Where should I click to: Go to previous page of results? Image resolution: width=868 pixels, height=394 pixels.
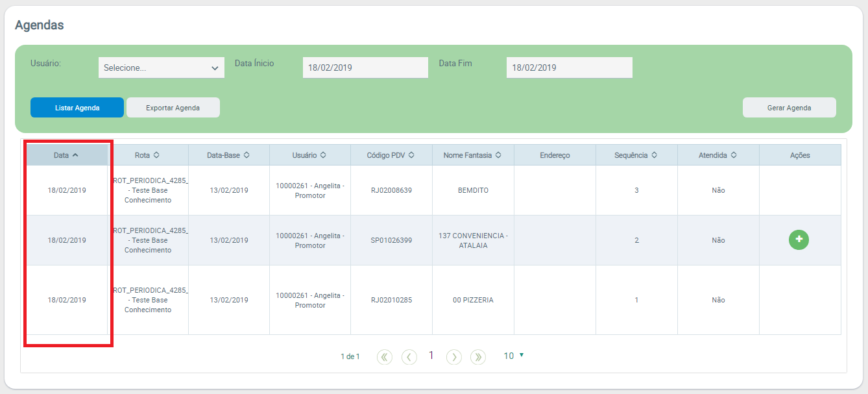[x=409, y=356]
